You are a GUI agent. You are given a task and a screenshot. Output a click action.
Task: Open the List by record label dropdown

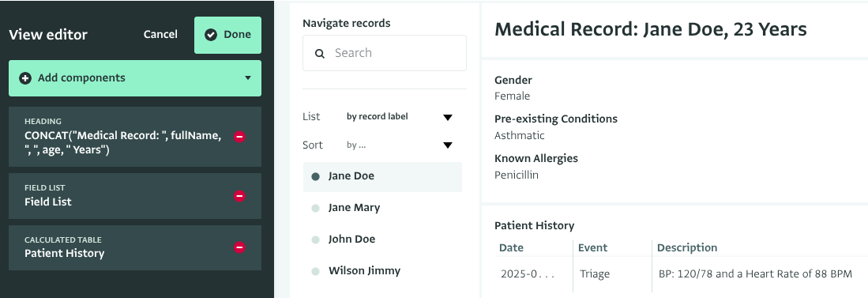tap(399, 117)
